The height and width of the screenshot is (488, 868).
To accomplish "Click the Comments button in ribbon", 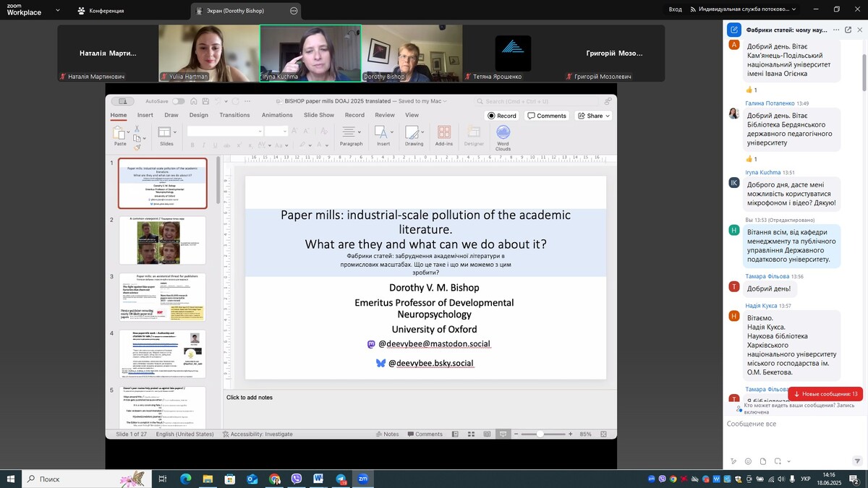I will tap(547, 116).
